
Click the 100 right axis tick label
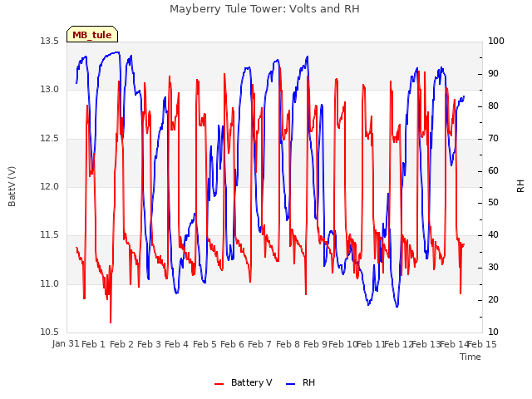(x=496, y=42)
